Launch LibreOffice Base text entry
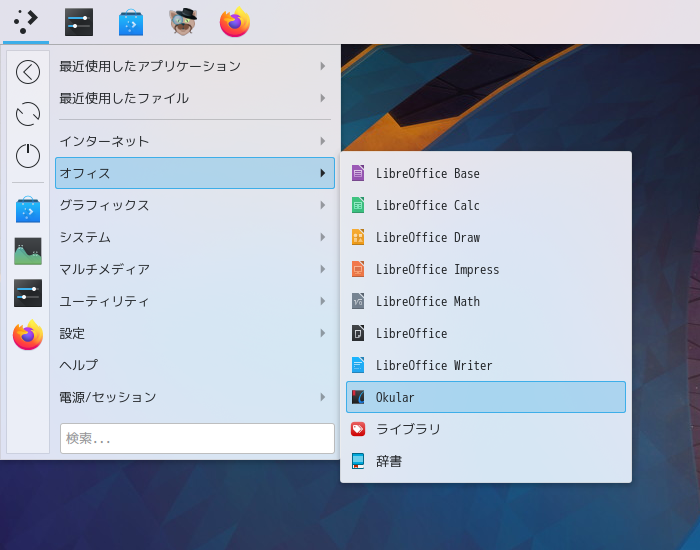This screenshot has height=550, width=700. [x=427, y=173]
